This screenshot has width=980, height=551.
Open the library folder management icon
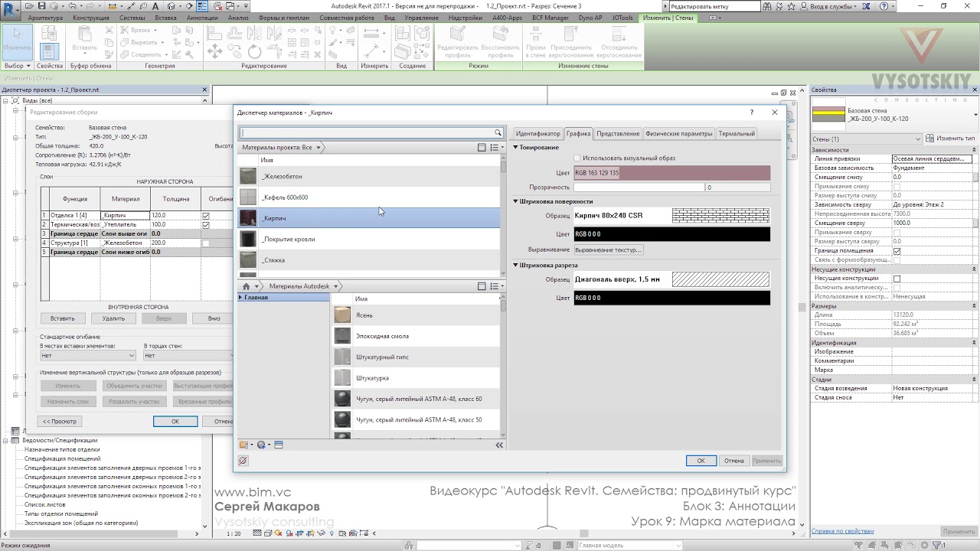[x=246, y=445]
